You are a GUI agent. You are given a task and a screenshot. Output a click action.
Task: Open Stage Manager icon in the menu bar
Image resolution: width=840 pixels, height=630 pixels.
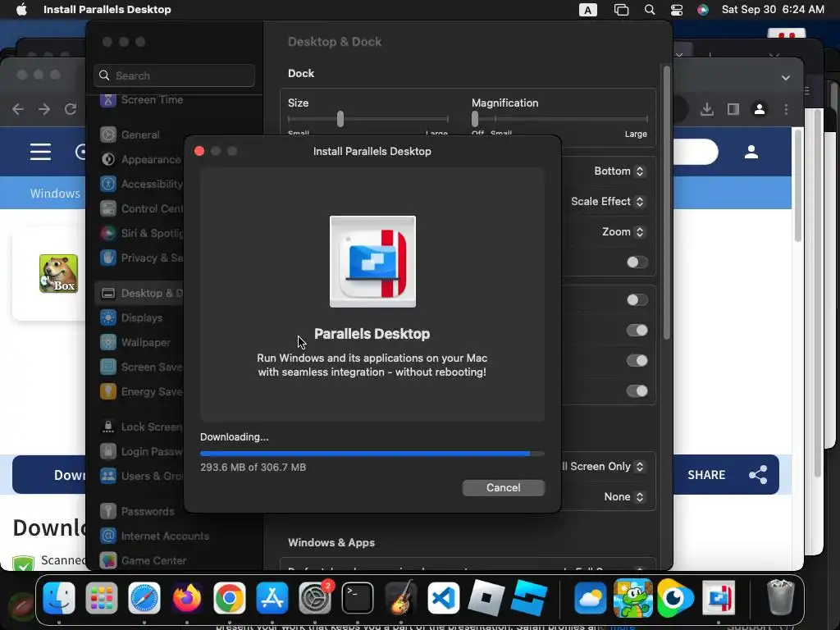621,10
